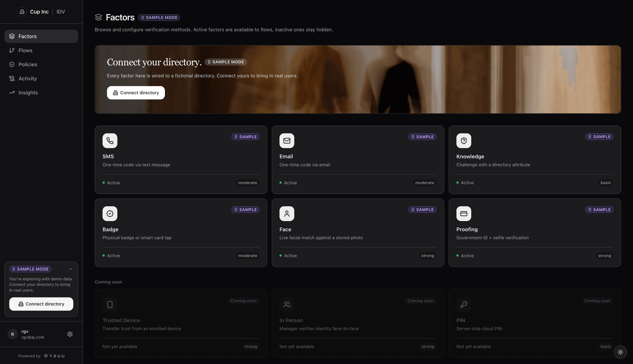Click the Badge check seal icon
Image resolution: width=633 pixels, height=364 pixels.
point(110,214)
